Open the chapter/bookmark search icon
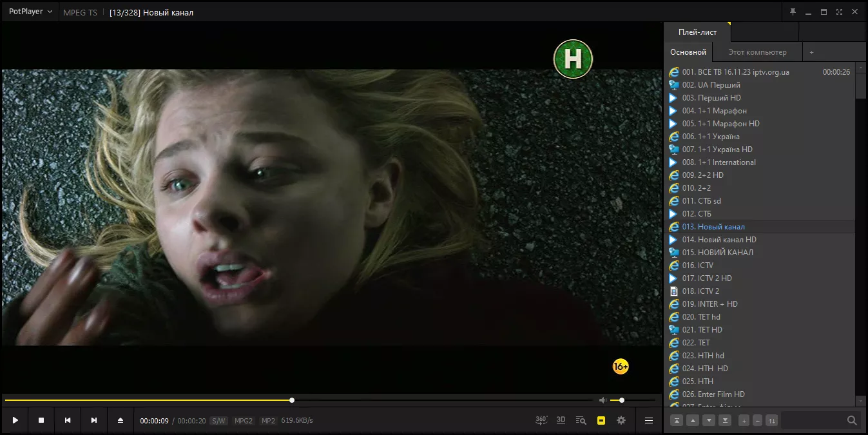Image resolution: width=868 pixels, height=435 pixels. click(x=581, y=420)
